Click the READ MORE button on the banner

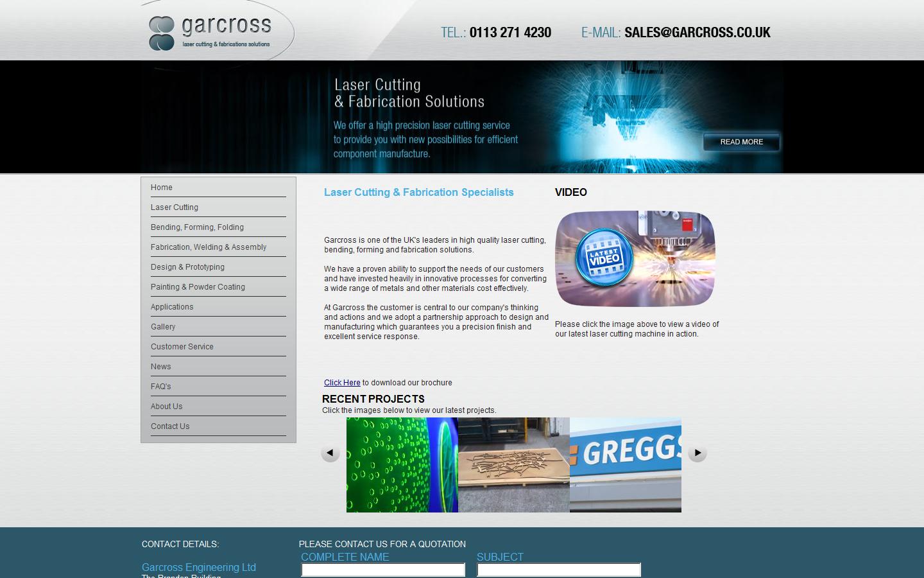pyautogui.click(x=741, y=141)
